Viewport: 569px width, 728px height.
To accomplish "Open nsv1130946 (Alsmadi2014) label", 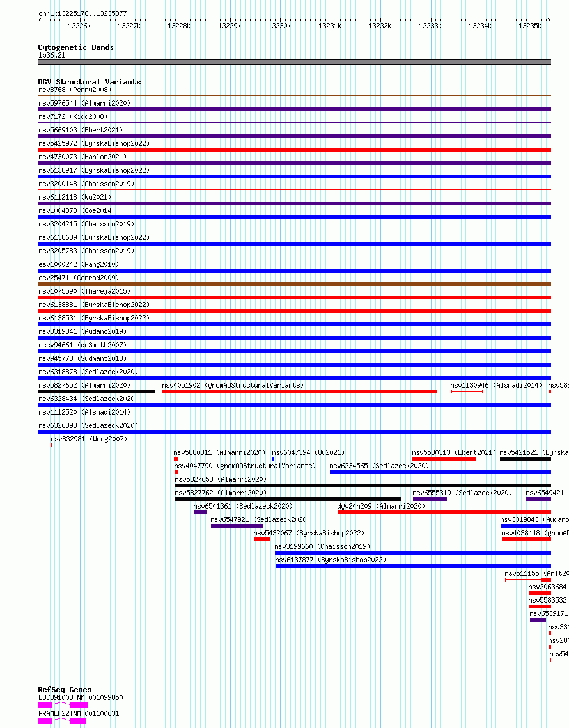I will pyautogui.click(x=496, y=385).
